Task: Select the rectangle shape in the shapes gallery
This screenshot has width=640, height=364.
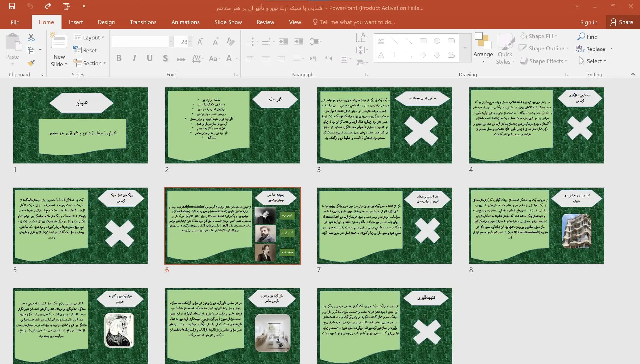Action: (423, 41)
